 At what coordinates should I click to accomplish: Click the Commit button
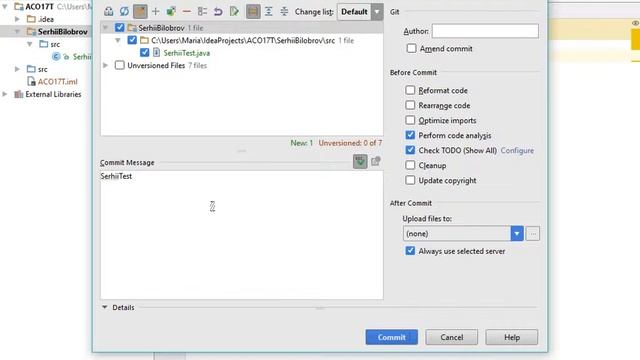pyautogui.click(x=391, y=337)
